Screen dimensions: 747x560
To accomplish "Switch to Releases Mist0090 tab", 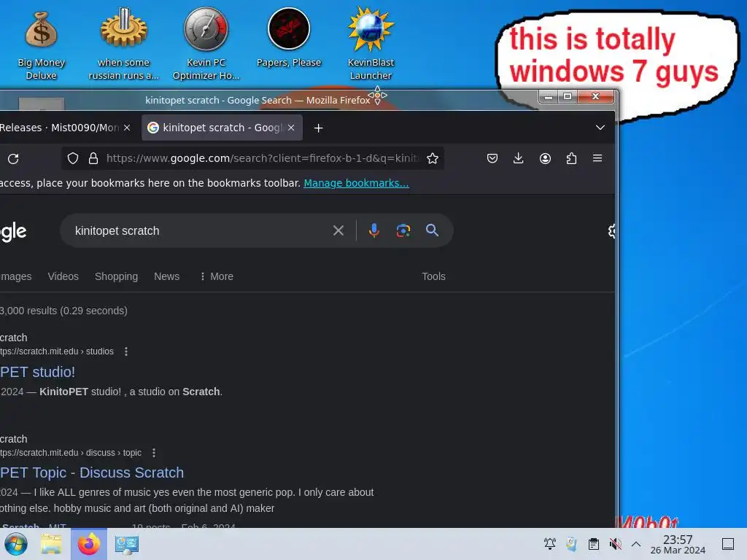I will [58, 128].
